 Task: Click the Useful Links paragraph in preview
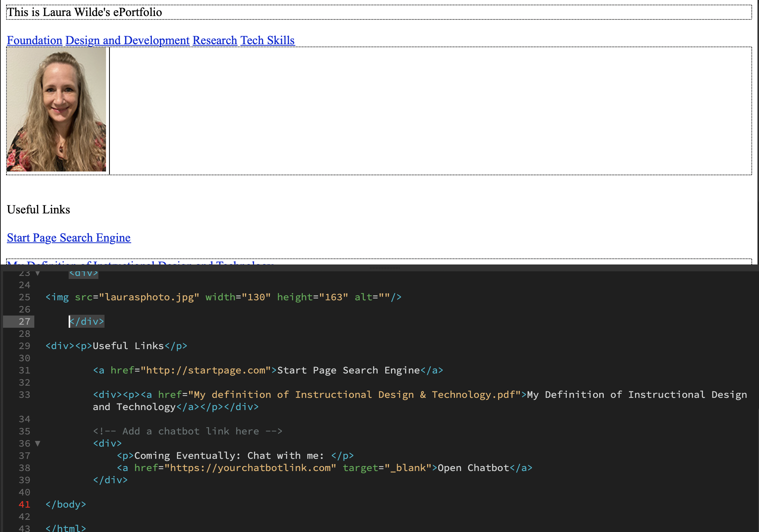click(x=39, y=210)
